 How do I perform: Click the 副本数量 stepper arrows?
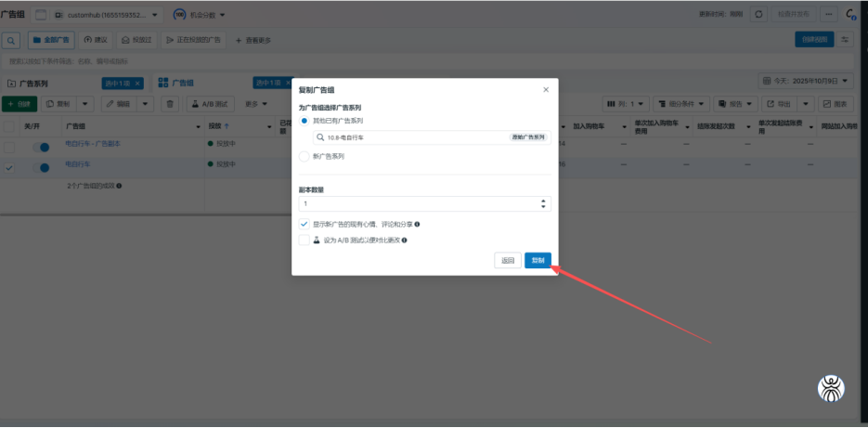[x=543, y=203]
